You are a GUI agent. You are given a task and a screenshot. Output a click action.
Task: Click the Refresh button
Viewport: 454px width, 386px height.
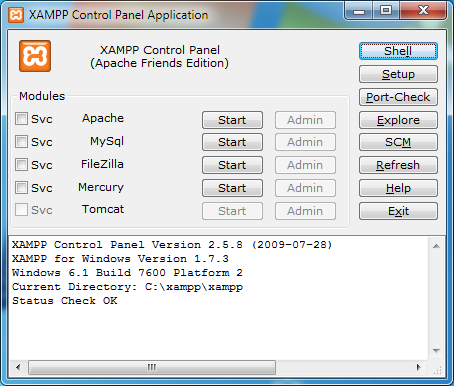(398, 165)
